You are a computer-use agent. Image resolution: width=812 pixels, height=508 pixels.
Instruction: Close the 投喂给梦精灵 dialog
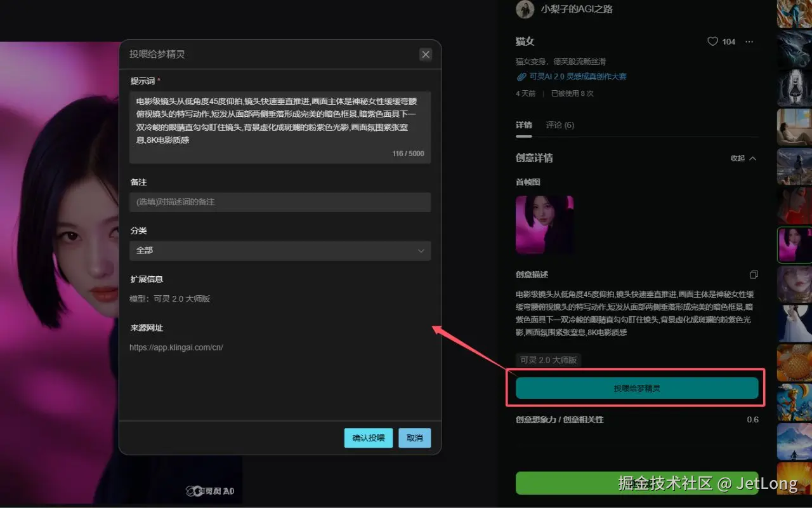[x=426, y=55]
